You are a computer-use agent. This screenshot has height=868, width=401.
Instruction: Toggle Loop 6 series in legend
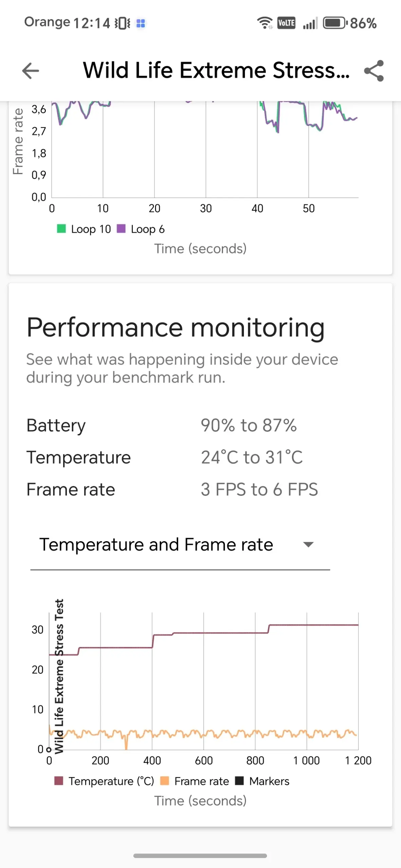tap(141, 229)
